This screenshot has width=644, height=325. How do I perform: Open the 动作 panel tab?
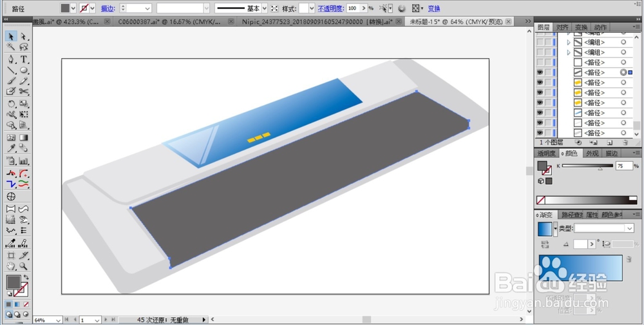[x=600, y=27]
